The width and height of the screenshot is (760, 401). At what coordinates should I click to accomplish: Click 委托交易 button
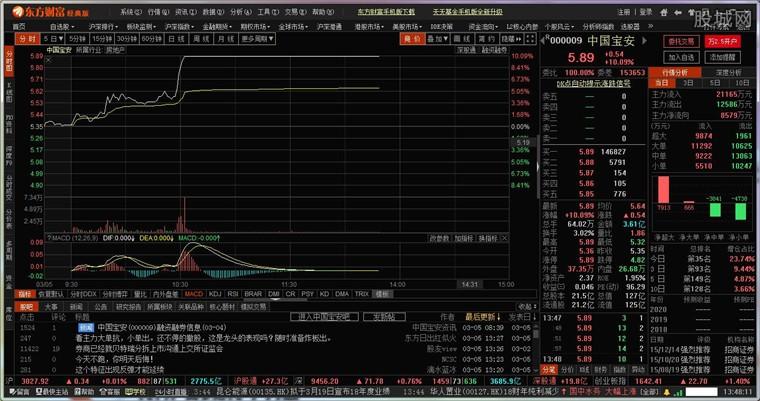[x=681, y=42]
